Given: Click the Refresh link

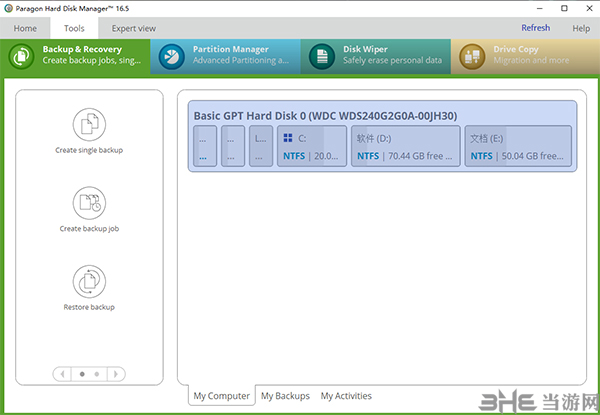Looking at the screenshot, I should point(535,28).
